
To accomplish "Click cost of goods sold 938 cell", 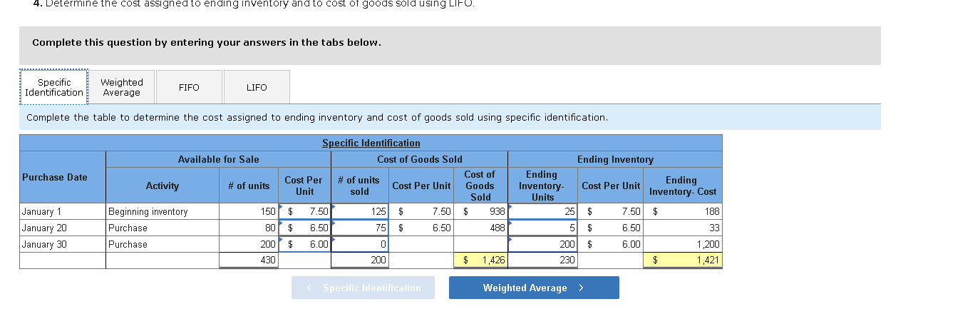I will click(x=480, y=211).
